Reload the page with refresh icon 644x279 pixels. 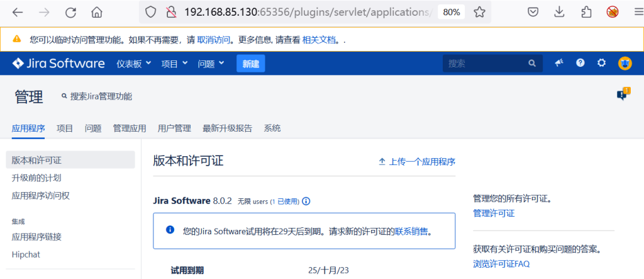pyautogui.click(x=70, y=13)
